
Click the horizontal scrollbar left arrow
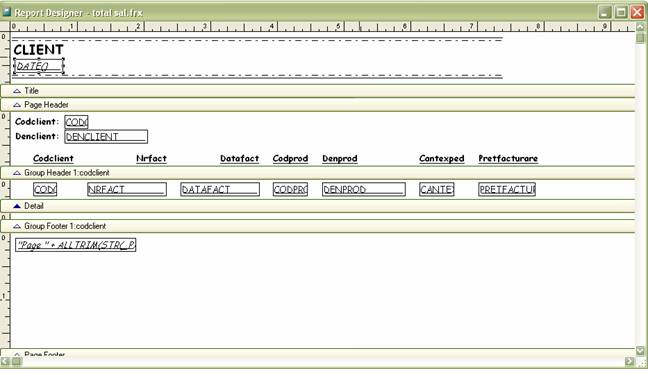point(5,362)
